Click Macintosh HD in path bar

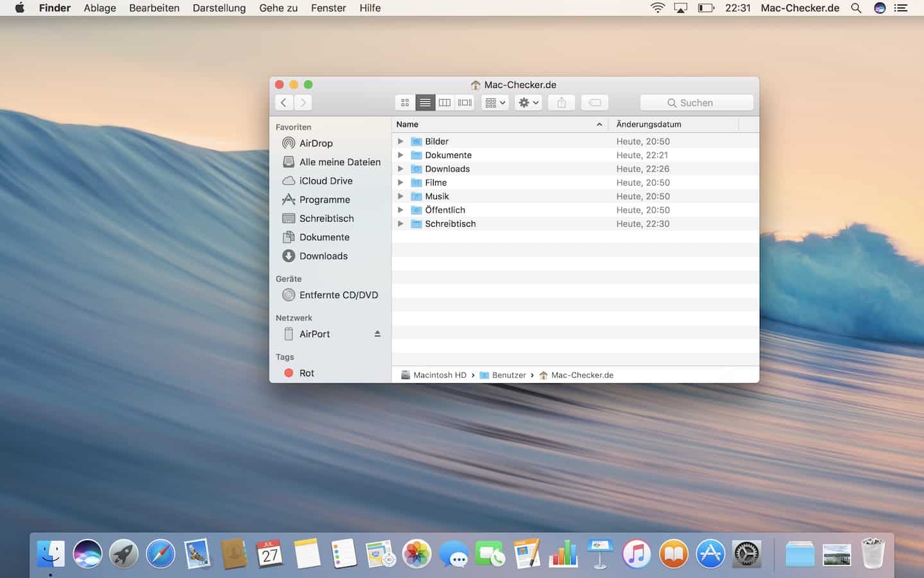click(434, 375)
